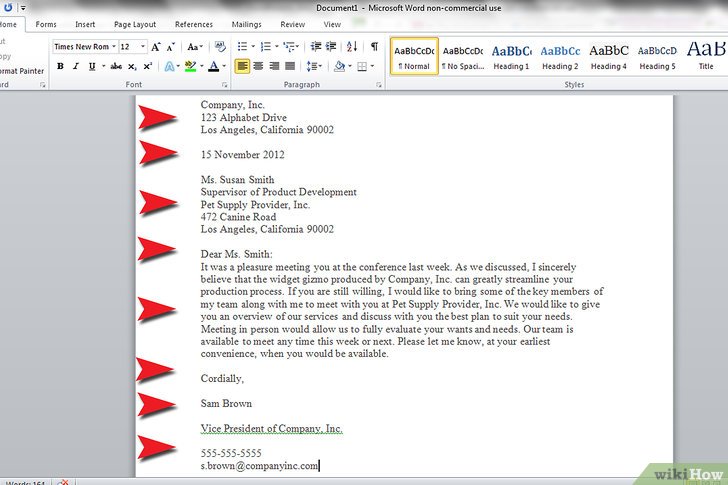Apply borders icon
Screen dimensions: 728x485
click(x=362, y=66)
